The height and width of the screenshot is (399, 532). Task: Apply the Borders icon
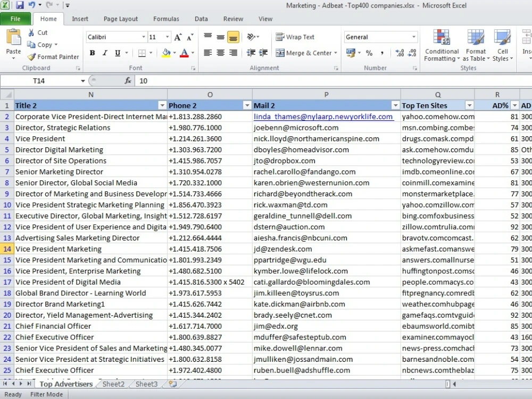coord(142,53)
